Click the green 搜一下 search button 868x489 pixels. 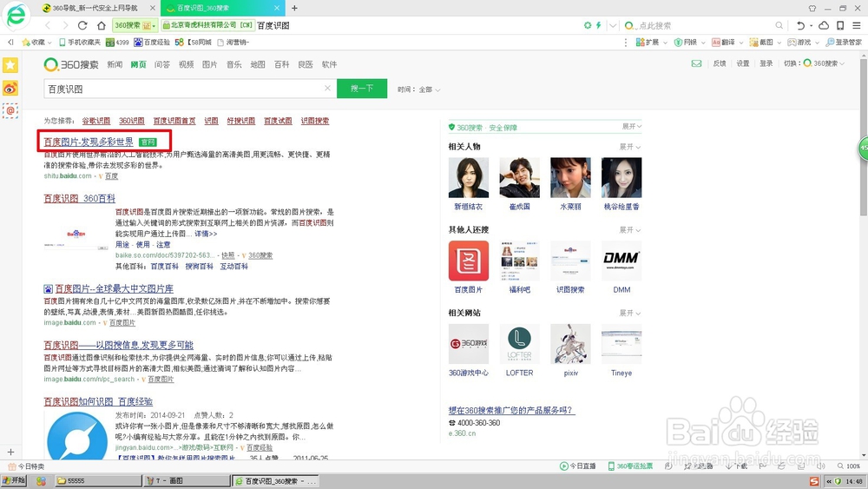tap(362, 89)
